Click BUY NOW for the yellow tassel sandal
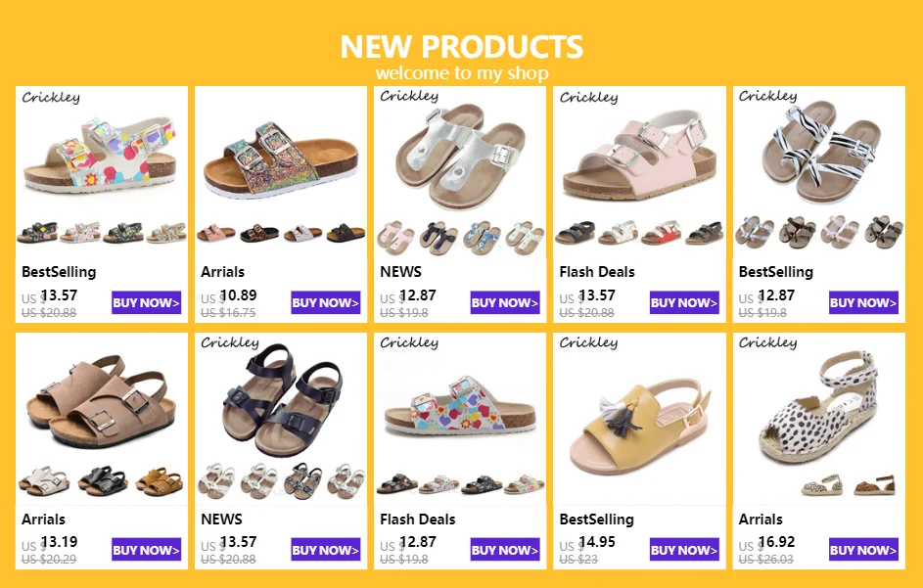This screenshot has height=588, width=923. click(x=684, y=550)
